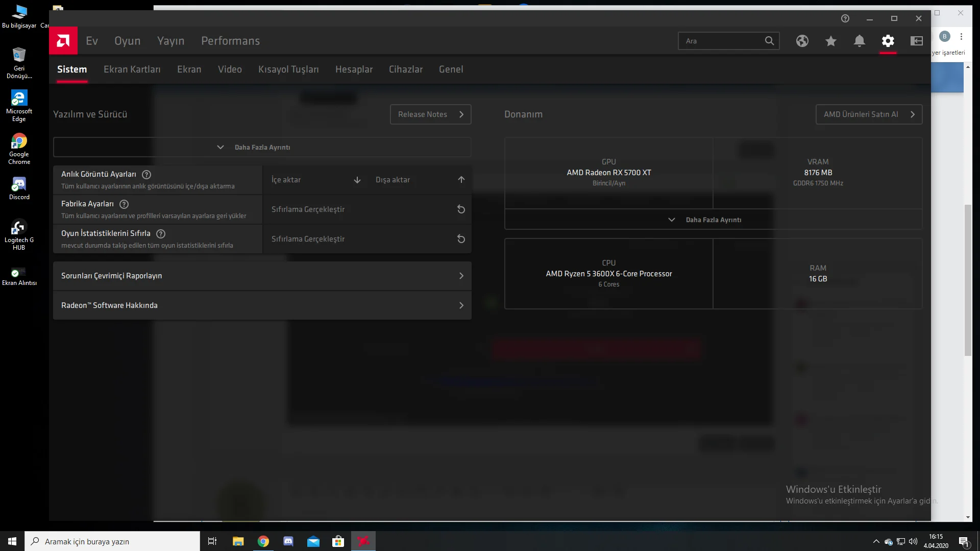This screenshot has width=980, height=551.
Task: Open the settings gear icon
Action: coord(888,41)
